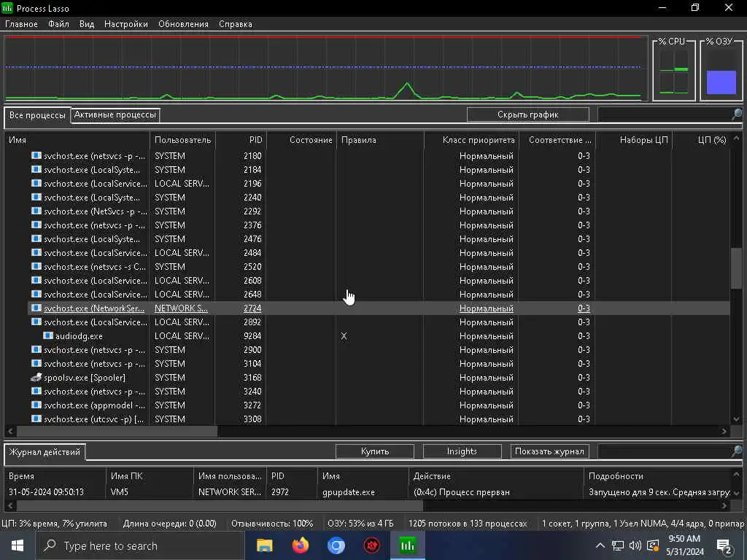Click action log search magnifier icon
Screen dimensions: 747x560
click(x=737, y=451)
